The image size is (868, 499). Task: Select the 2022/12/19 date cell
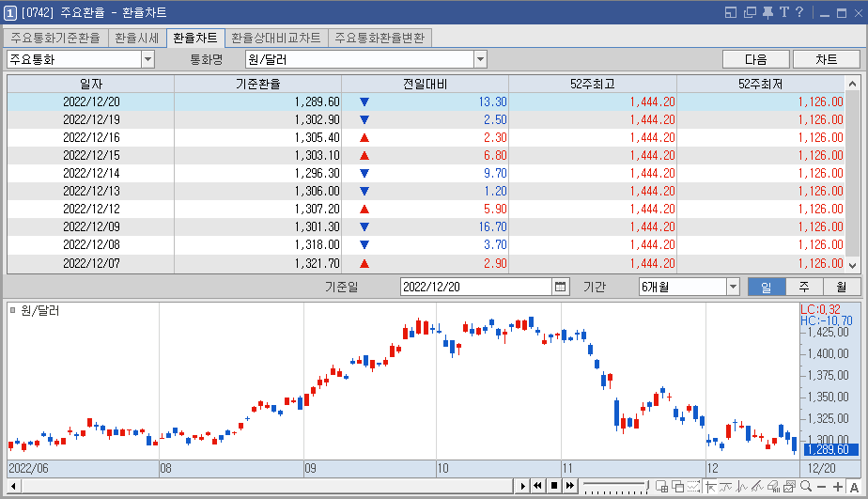(91, 119)
